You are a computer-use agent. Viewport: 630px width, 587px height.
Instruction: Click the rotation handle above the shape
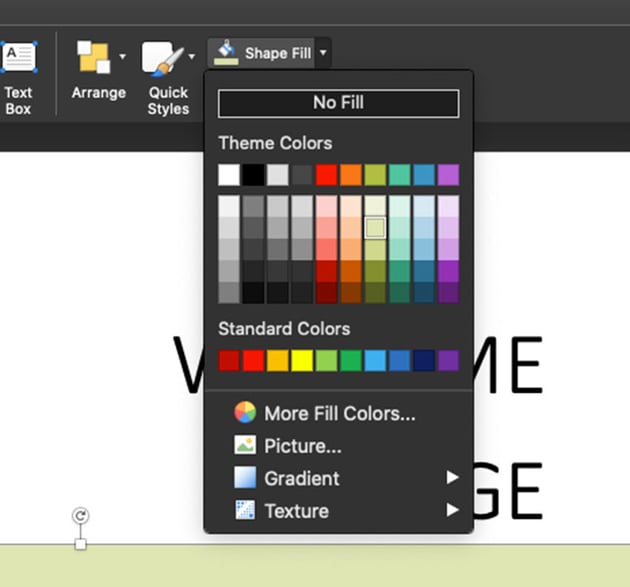tap(81, 516)
